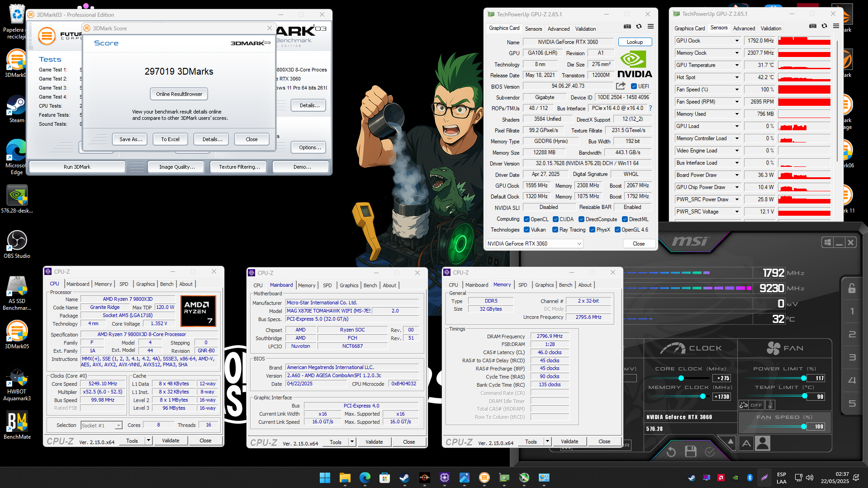Expand the GPU Clock sensor dropdown
The height and width of the screenshot is (488, 868).
pos(737,41)
